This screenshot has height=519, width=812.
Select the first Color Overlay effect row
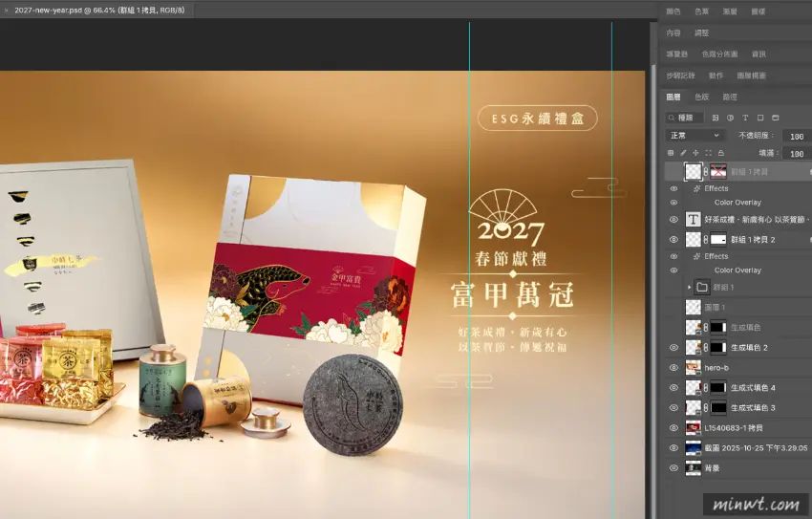pyautogui.click(x=738, y=203)
